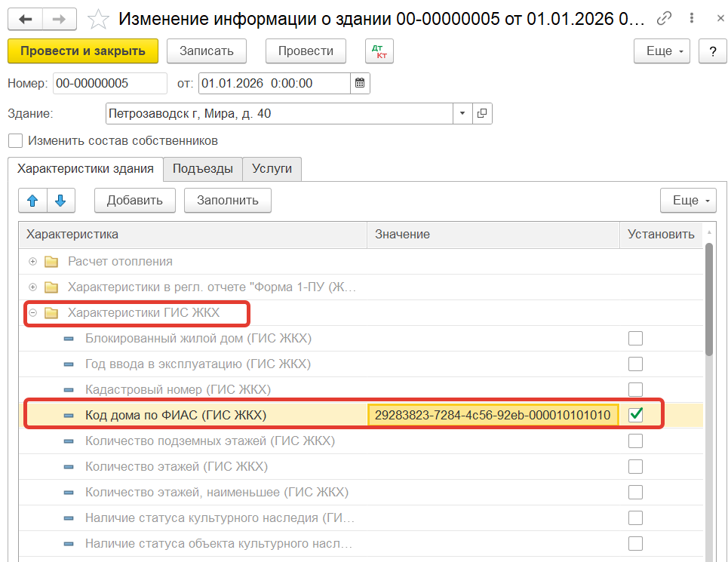
Task: Check Установить for Кадастровый номер (ГИС ЖКХ)
Action: coord(636,389)
